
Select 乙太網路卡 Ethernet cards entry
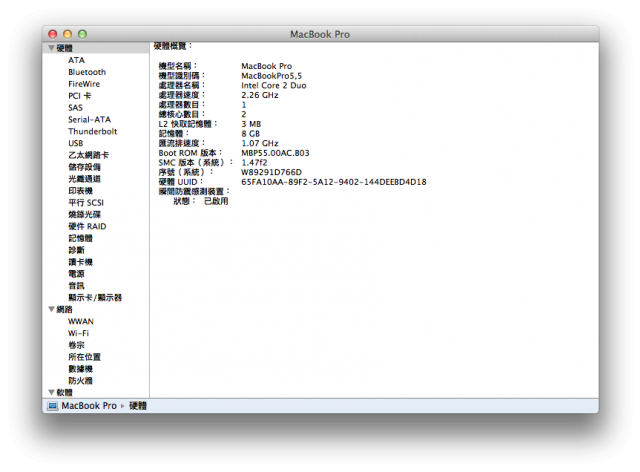pyautogui.click(x=89, y=155)
